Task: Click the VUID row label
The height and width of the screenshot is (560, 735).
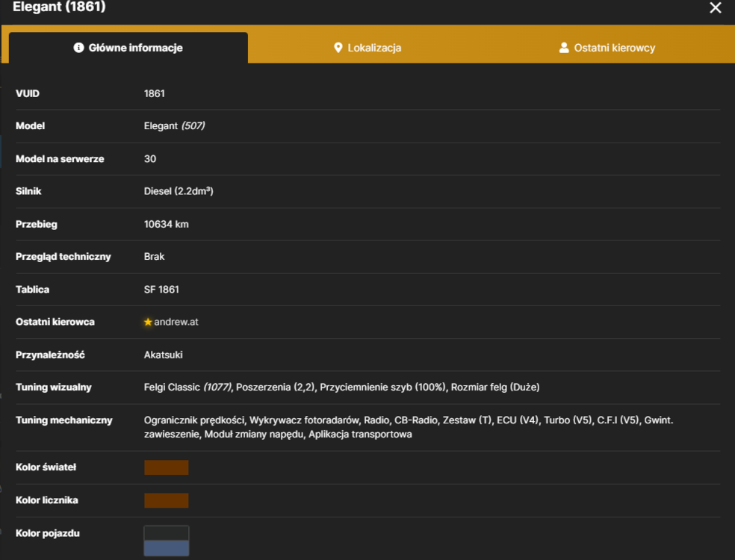Action: (x=28, y=94)
